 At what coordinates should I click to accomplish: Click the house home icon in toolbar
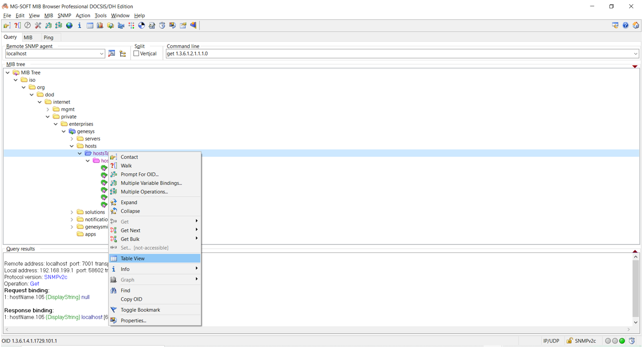(x=636, y=26)
